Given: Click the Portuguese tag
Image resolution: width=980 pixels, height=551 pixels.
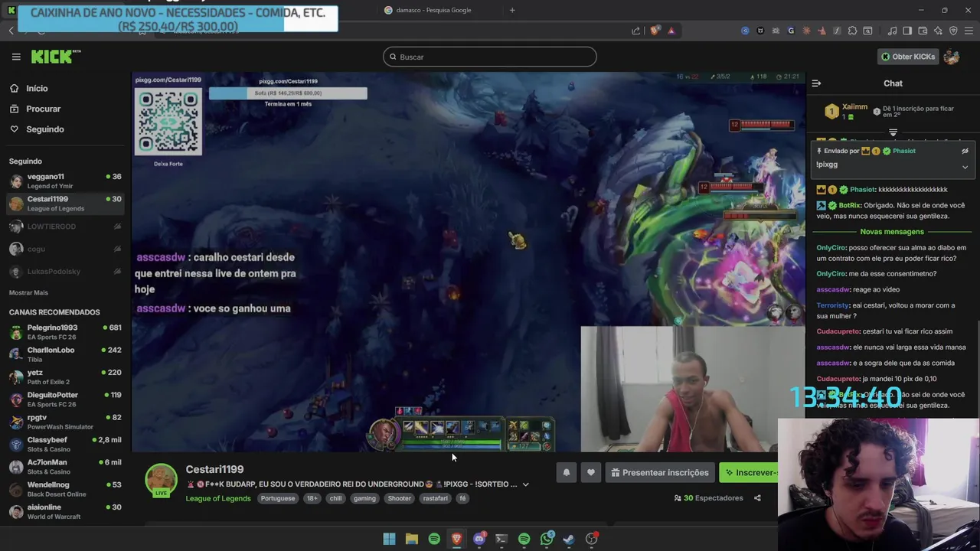Looking at the screenshot, I should coord(277,498).
